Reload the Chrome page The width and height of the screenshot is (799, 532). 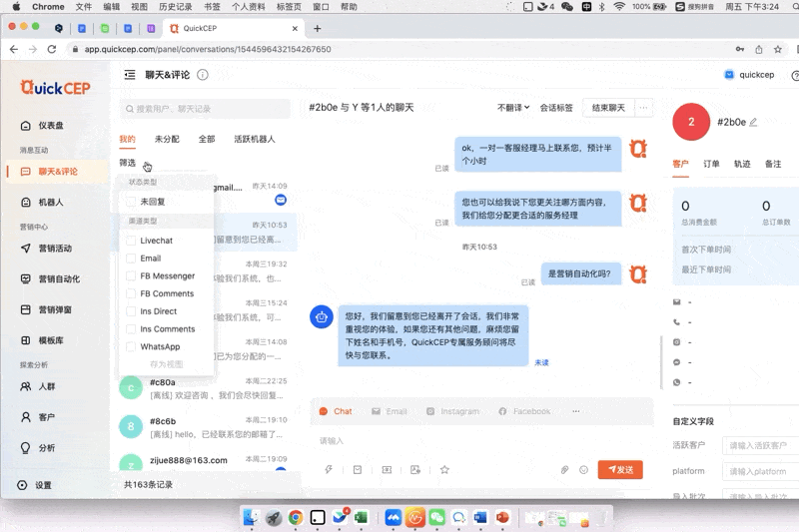[x=52, y=49]
